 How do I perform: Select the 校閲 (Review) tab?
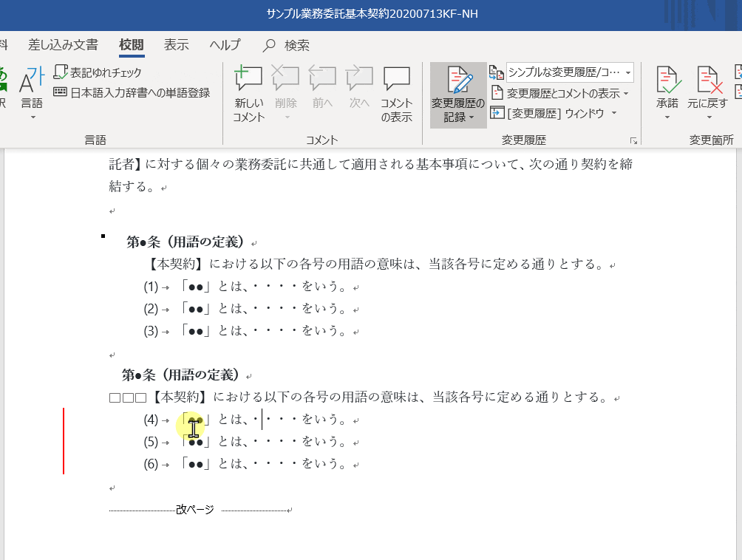click(x=132, y=45)
